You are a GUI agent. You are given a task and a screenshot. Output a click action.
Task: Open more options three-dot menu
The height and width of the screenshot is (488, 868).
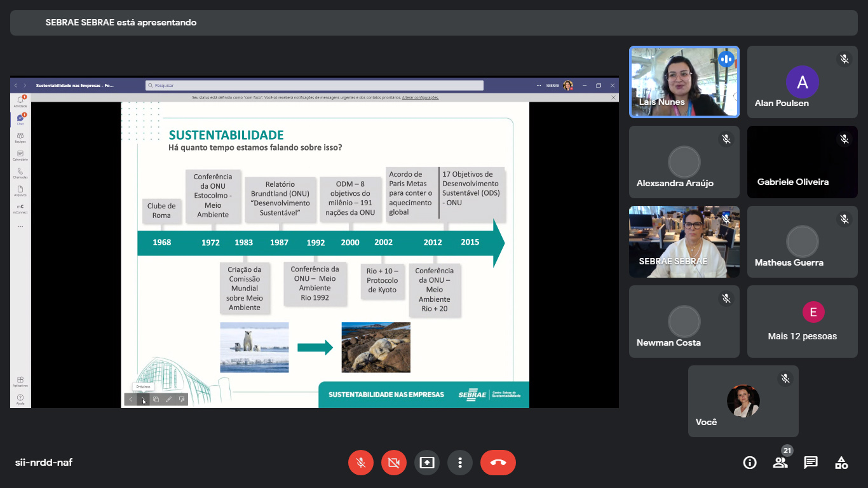tap(460, 463)
